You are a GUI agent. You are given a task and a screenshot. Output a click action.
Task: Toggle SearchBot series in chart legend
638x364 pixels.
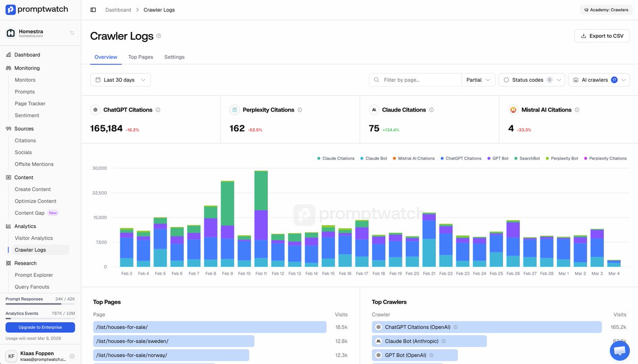pos(527,158)
